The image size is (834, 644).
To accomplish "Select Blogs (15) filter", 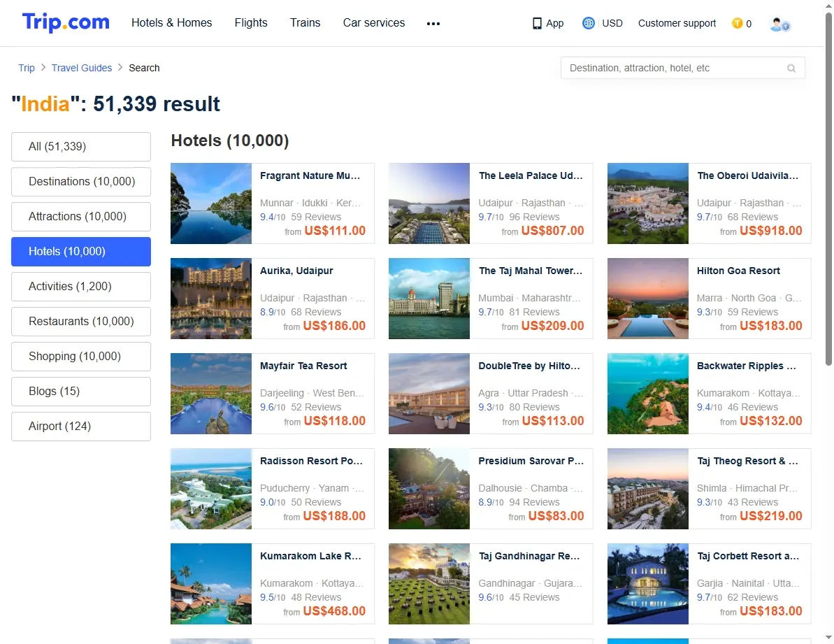I will pyautogui.click(x=81, y=392).
